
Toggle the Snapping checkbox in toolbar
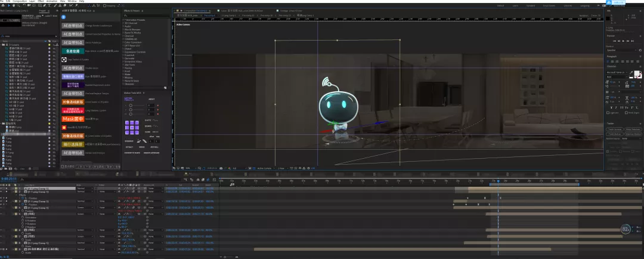105,6
